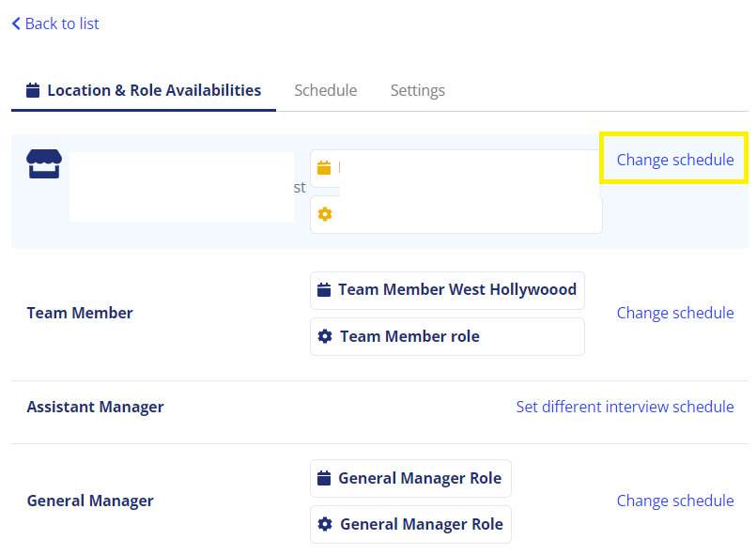756x555 pixels.
Task: Click the gear icon on Team Member role
Action: [326, 336]
